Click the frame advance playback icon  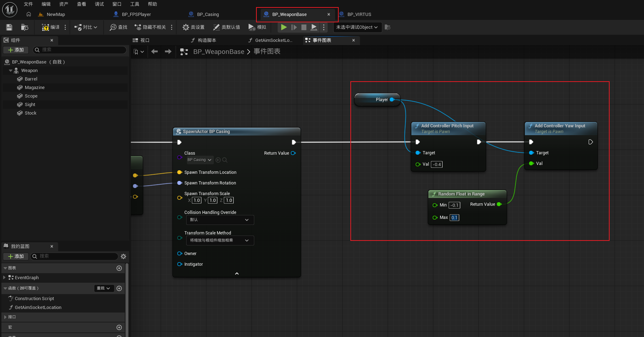tap(294, 27)
